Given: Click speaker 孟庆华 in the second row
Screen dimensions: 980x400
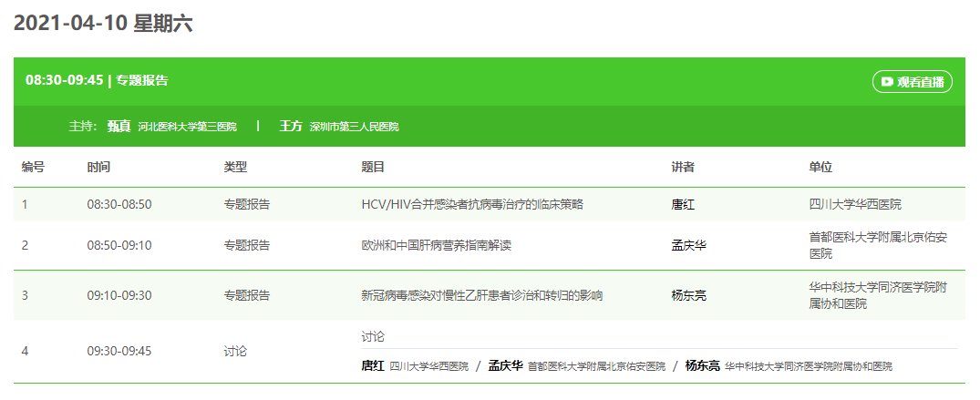Looking at the screenshot, I should (688, 245).
